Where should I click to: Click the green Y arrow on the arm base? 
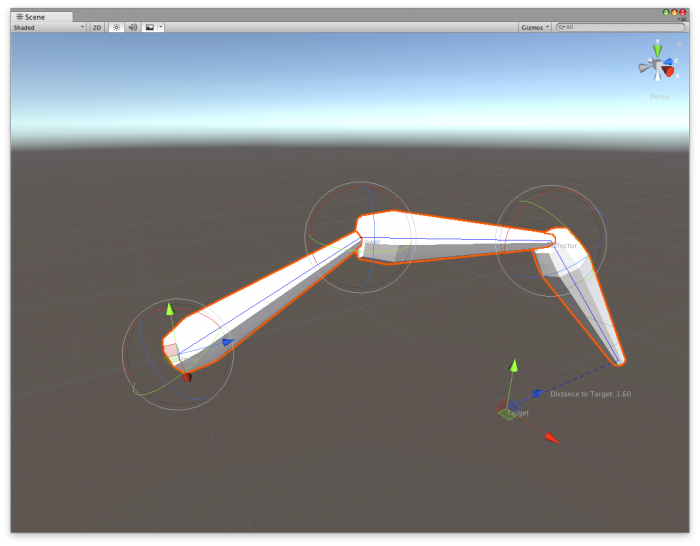click(x=170, y=309)
